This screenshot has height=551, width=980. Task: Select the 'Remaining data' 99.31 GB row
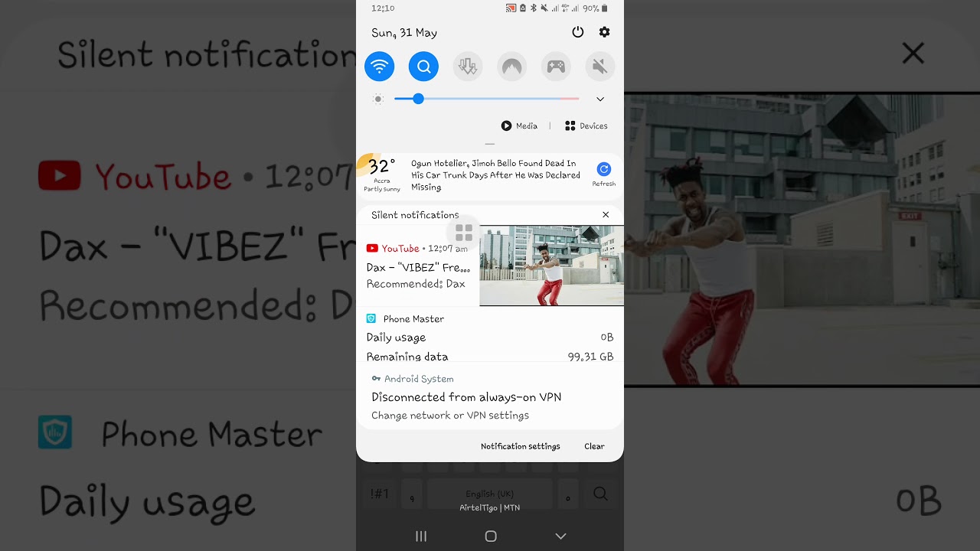coord(490,356)
